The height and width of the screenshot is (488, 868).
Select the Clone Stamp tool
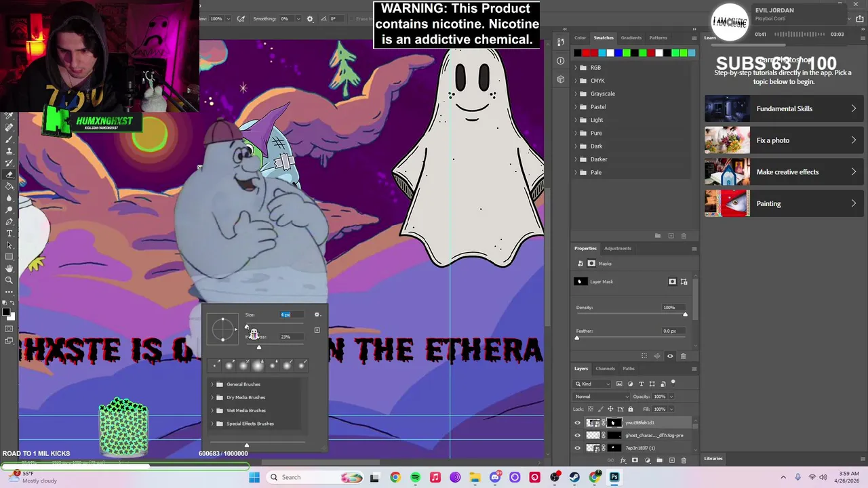[9, 150]
